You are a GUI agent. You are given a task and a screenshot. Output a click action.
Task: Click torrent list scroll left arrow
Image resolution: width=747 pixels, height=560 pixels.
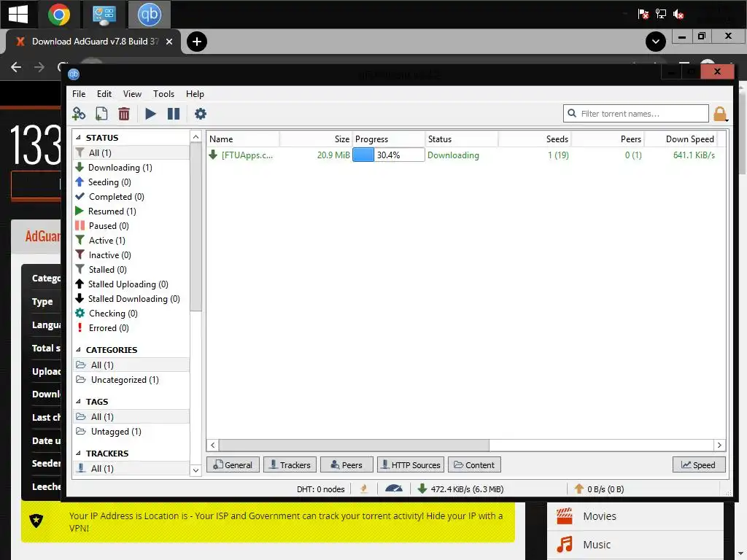coord(213,446)
